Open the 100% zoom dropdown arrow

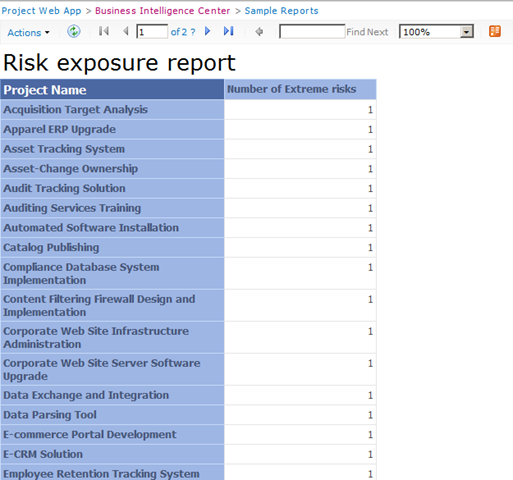pyautogui.click(x=467, y=32)
